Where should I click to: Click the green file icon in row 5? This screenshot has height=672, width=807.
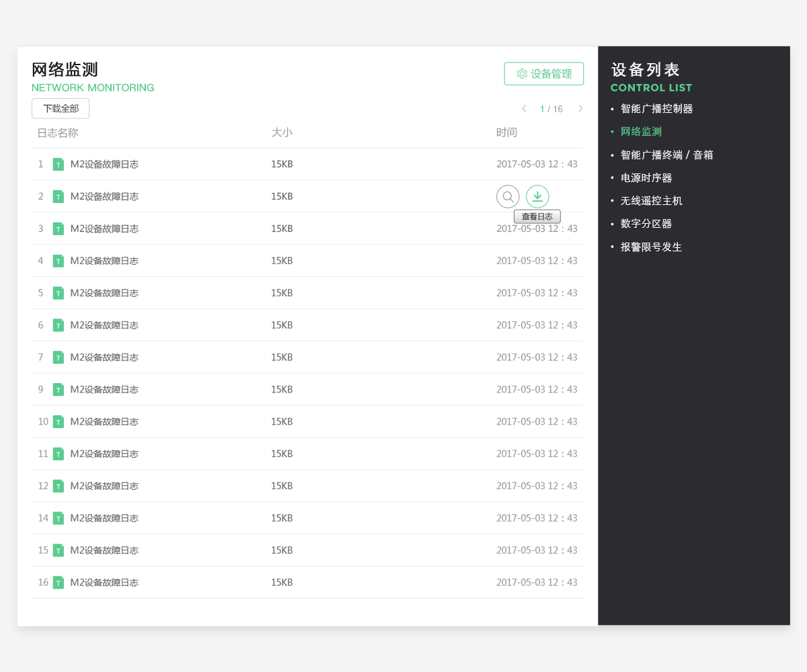[59, 293]
